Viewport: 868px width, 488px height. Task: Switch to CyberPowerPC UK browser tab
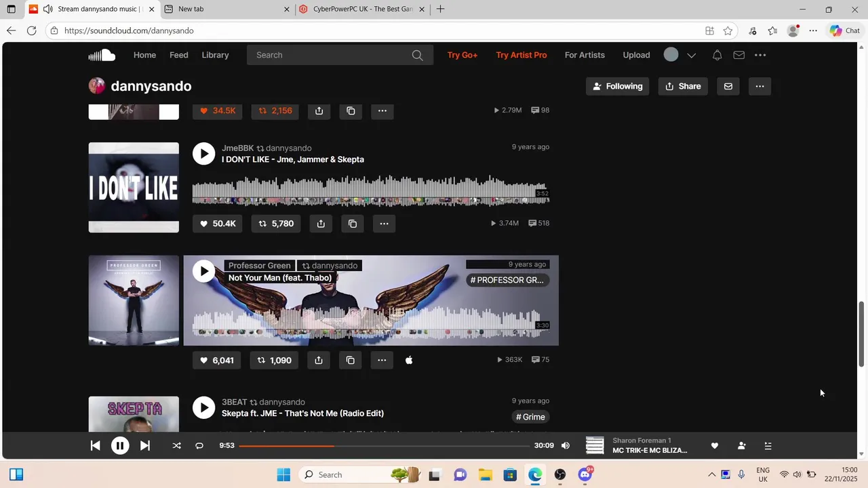pyautogui.click(x=363, y=9)
